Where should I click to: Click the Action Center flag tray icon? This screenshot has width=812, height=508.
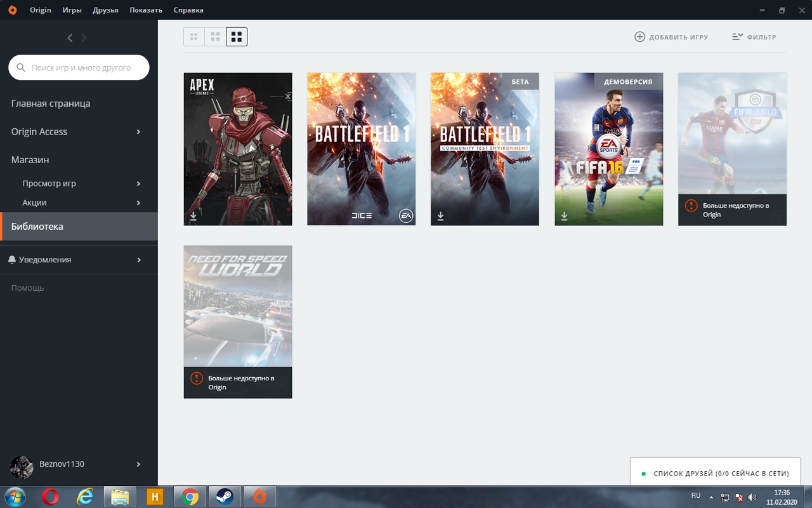[x=738, y=497]
